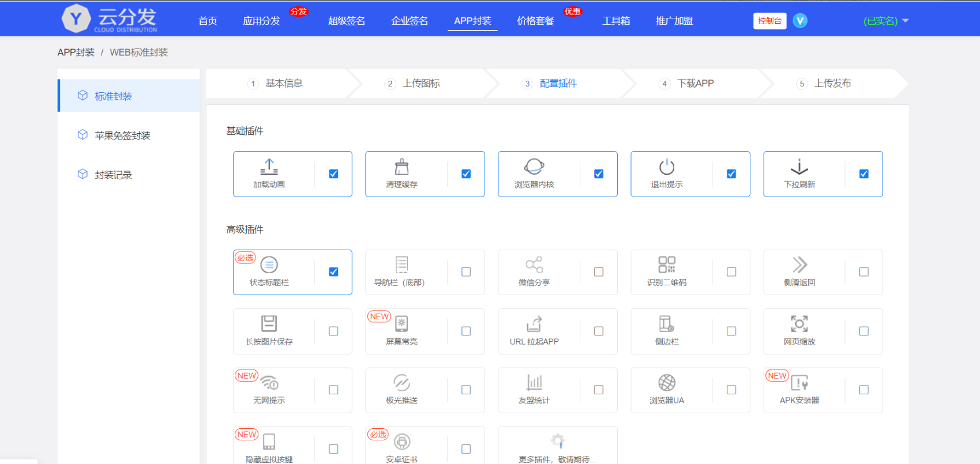This screenshot has height=464, width=980.
Task: Click the APK安装器 installer icon
Action: 799,383
